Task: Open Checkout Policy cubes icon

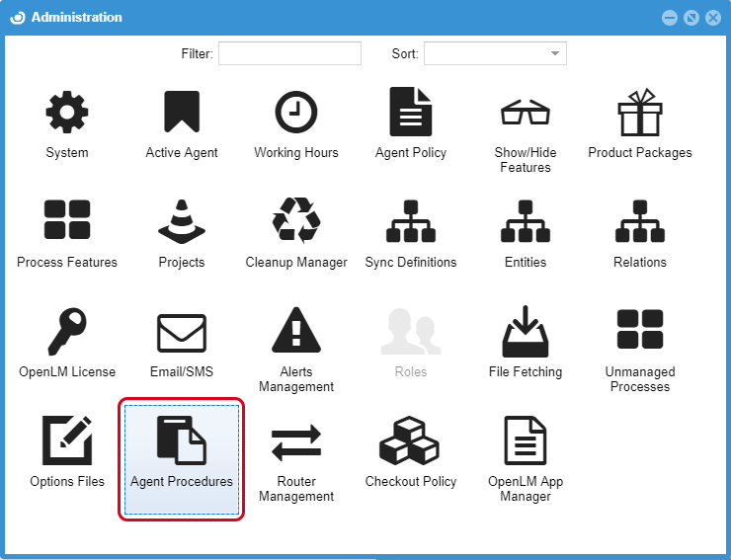Action: 411,440
